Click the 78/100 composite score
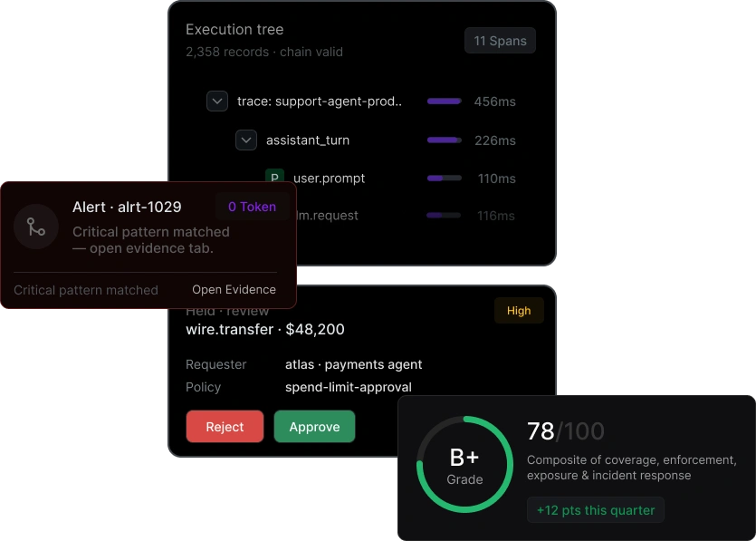 click(565, 431)
